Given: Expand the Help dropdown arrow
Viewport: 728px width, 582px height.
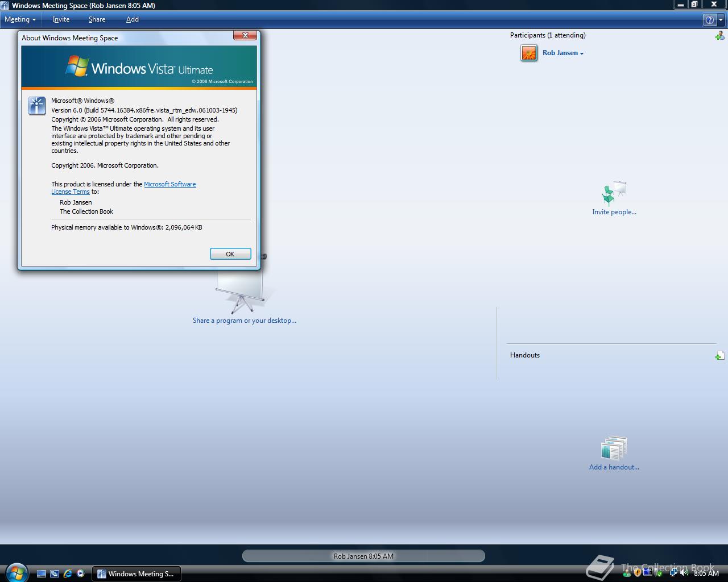Looking at the screenshot, I should coord(721,20).
